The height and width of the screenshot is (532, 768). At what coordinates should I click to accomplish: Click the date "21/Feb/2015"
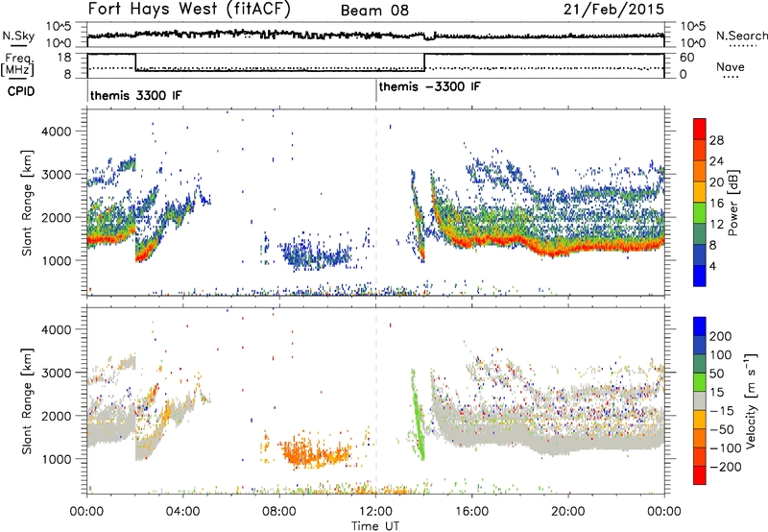pos(613,9)
